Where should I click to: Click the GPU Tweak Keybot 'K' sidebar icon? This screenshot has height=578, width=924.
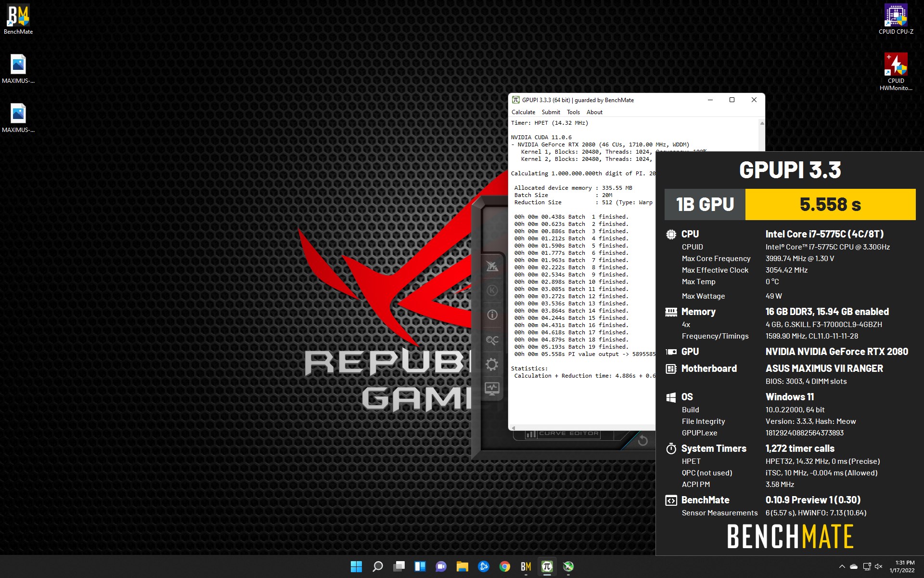[492, 290]
